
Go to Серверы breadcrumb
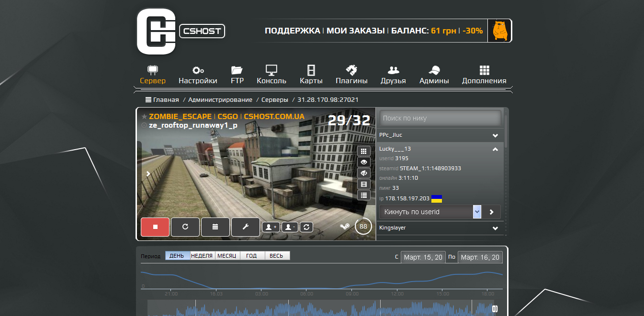pyautogui.click(x=275, y=99)
